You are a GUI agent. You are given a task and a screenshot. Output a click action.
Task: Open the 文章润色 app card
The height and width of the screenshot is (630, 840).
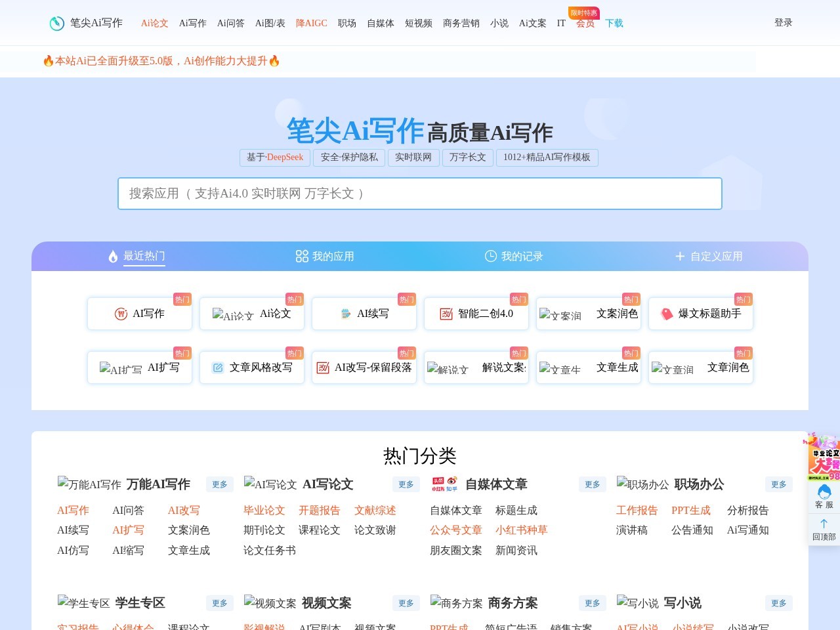[701, 367]
